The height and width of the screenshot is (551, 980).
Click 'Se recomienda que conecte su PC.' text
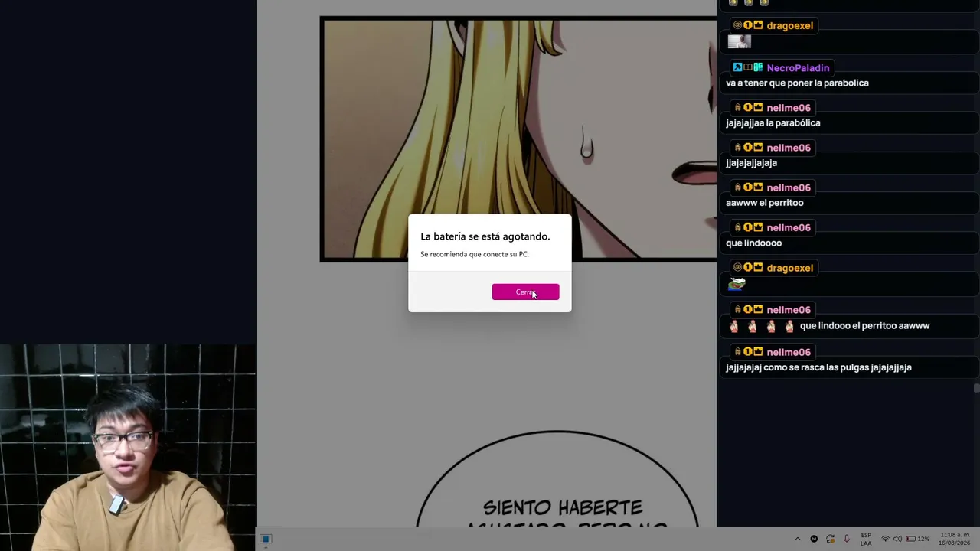pos(475,254)
